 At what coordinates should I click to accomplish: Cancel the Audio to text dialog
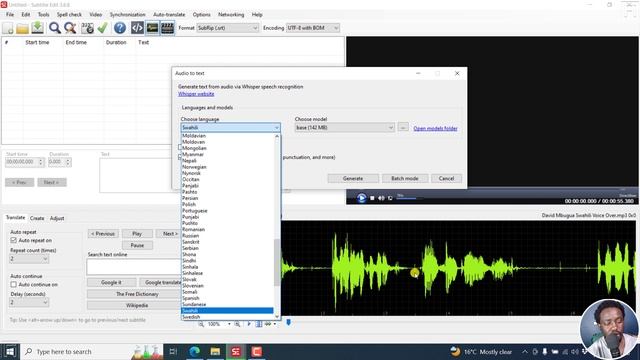(x=446, y=178)
